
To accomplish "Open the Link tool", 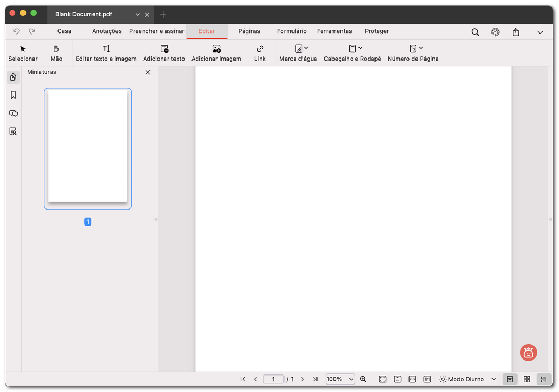I will (260, 53).
